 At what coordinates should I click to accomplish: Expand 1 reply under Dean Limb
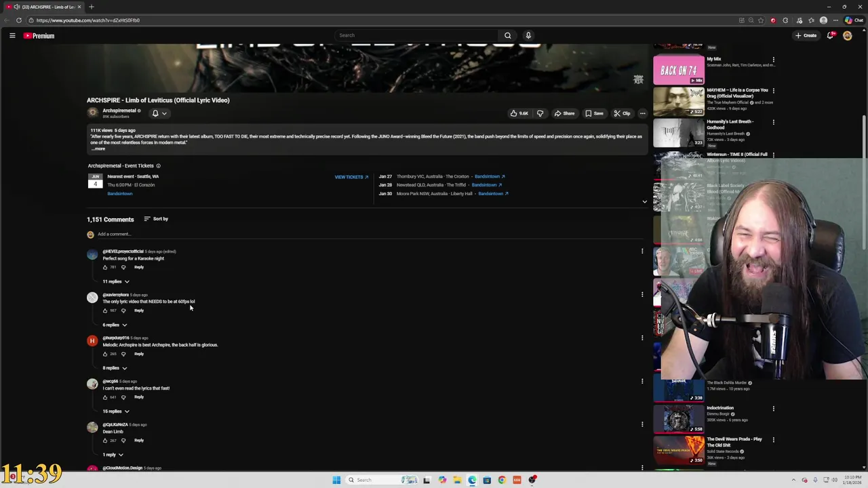coord(113,455)
